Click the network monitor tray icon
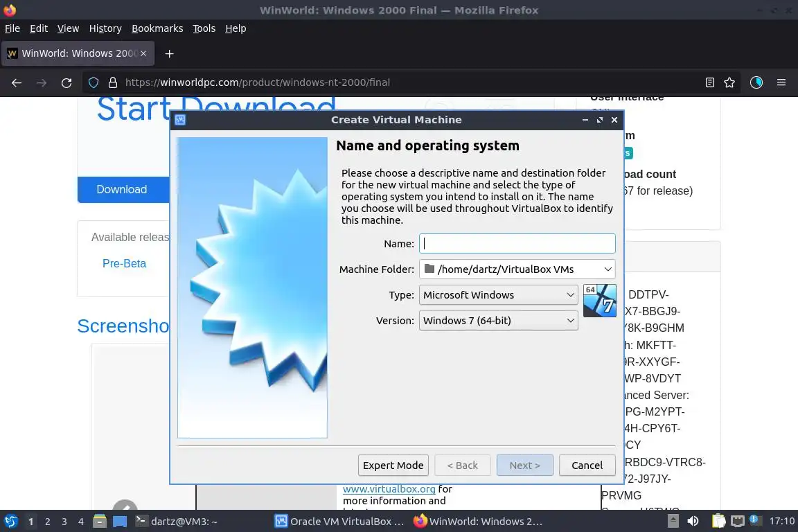 [x=737, y=522]
